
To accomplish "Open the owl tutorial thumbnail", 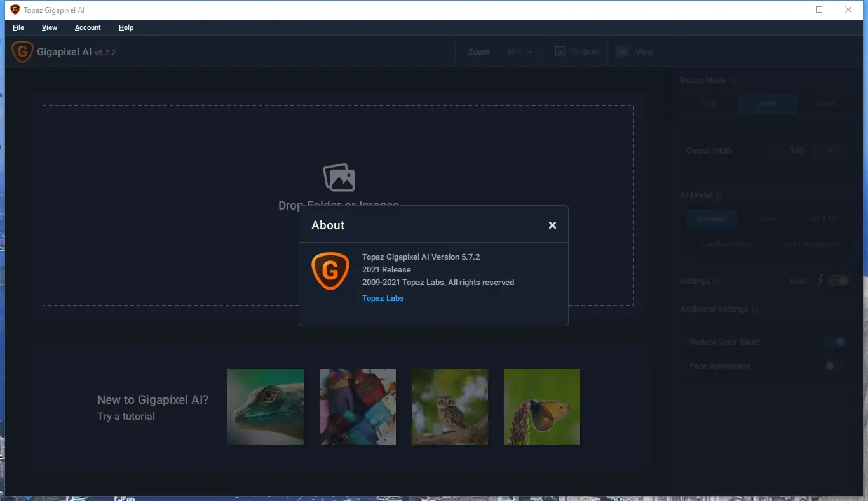I will (x=450, y=407).
